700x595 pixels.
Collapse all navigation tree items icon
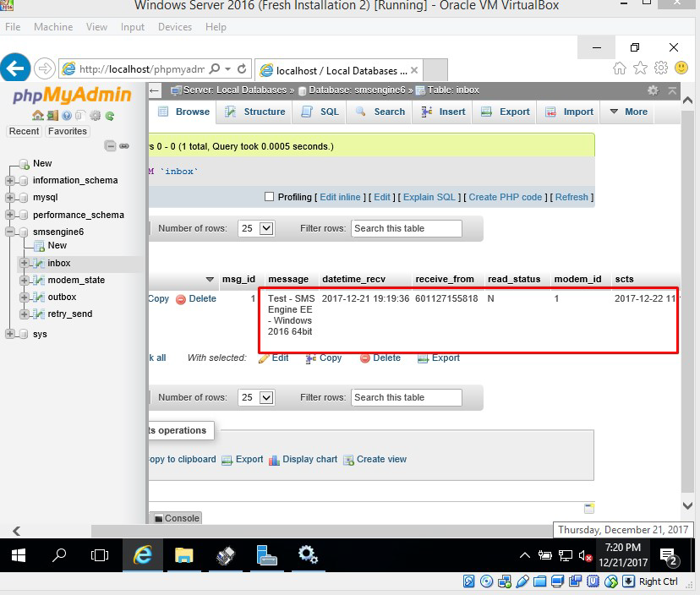[x=110, y=146]
